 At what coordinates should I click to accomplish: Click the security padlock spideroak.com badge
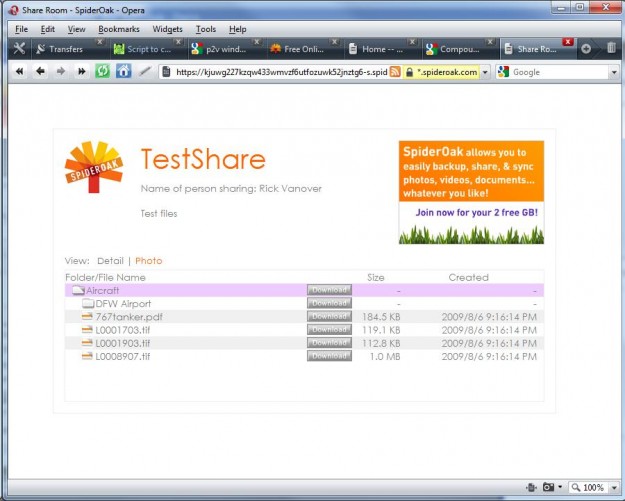(x=441, y=72)
